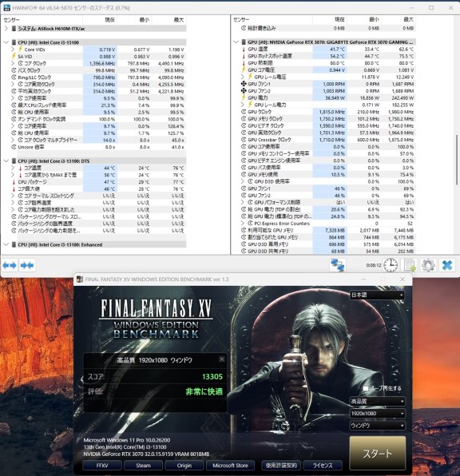This screenshot has height=476, width=460.
Task: Click the clock reset-timer icon in HWiNFO
Action: (x=391, y=265)
